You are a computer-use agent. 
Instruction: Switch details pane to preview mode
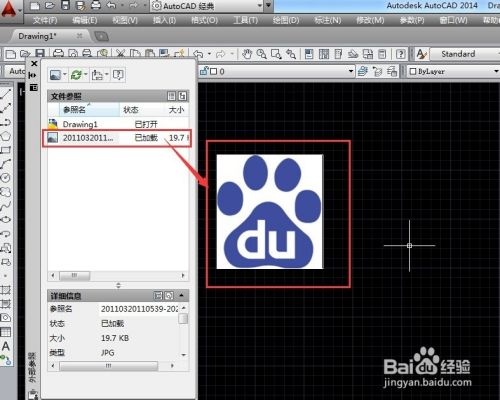[169, 295]
